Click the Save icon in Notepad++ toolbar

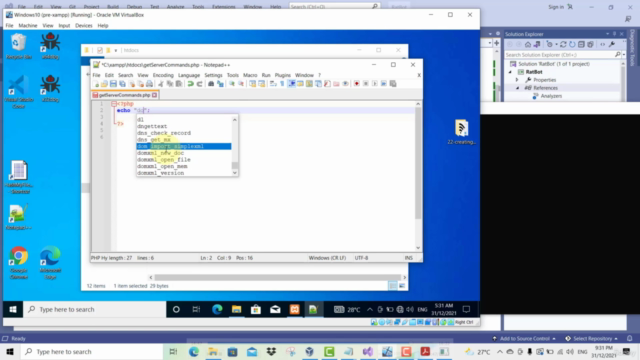coord(113,84)
